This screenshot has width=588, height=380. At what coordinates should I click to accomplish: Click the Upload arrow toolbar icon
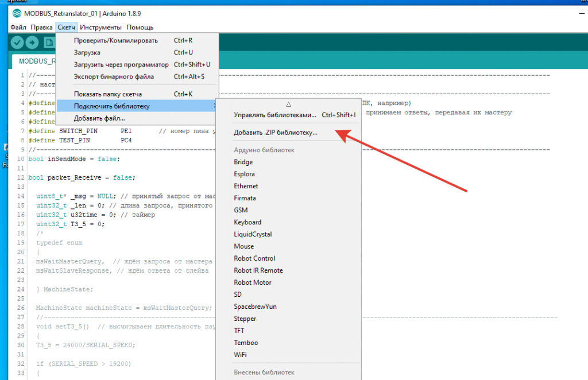(32, 42)
